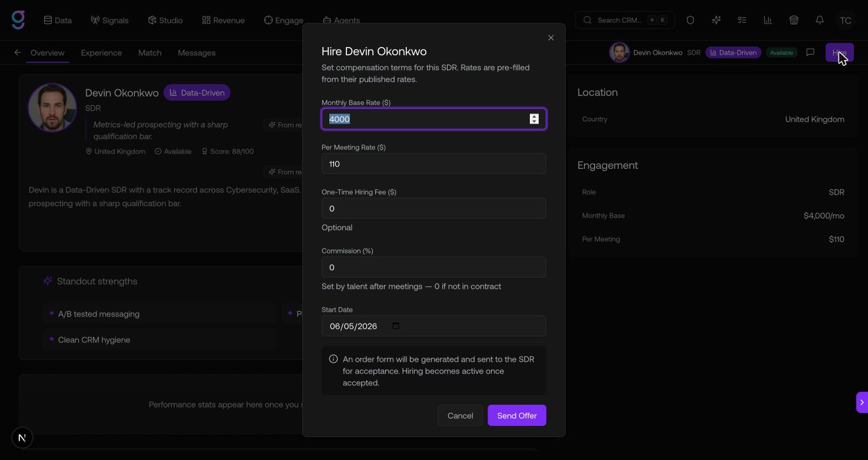Image resolution: width=868 pixels, height=460 pixels.
Task: Open the marketplace store icon
Action: pos(794,20)
